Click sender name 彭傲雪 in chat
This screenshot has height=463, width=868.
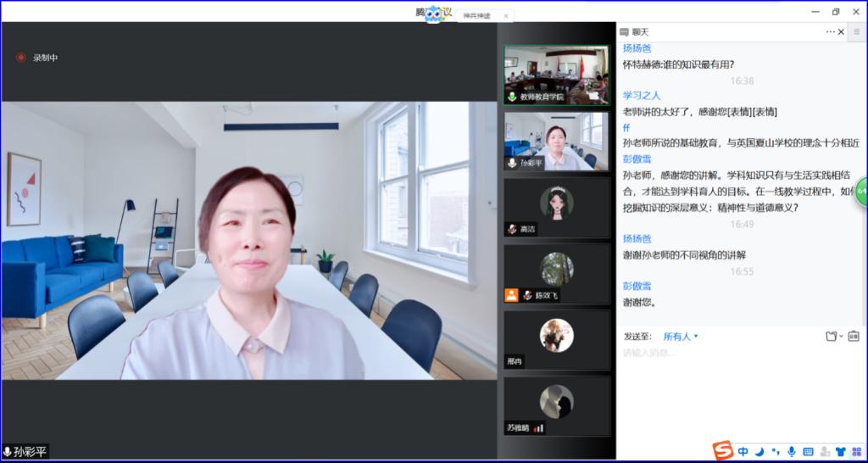coord(637,159)
